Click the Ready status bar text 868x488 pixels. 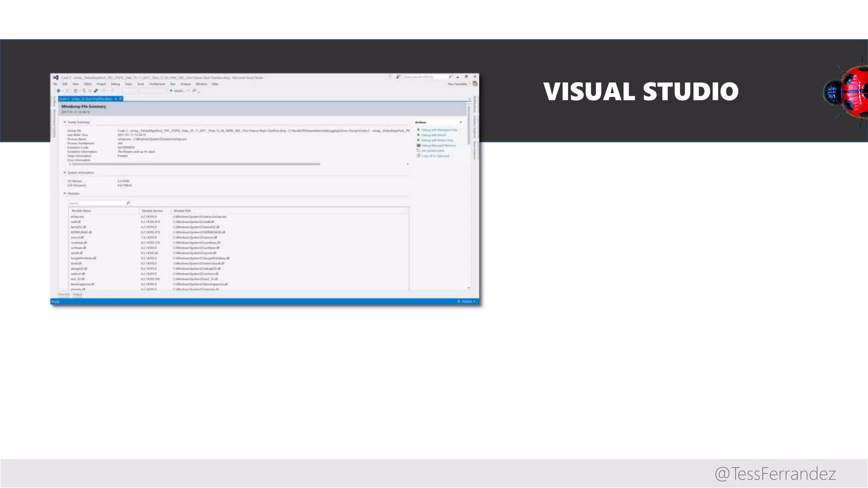coord(56,302)
